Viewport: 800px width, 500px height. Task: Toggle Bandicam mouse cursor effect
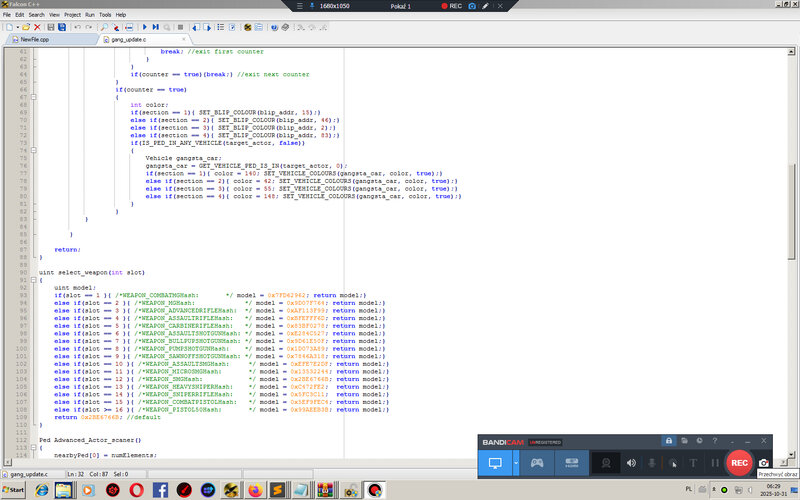pos(673,463)
